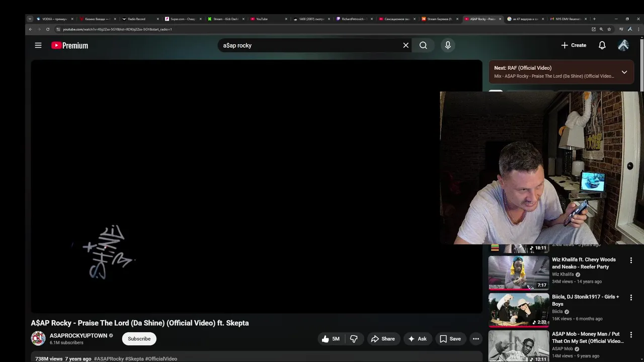
Task: Click the ASAPROCKYUPTOWN channel avatar
Action: [x=38, y=338]
